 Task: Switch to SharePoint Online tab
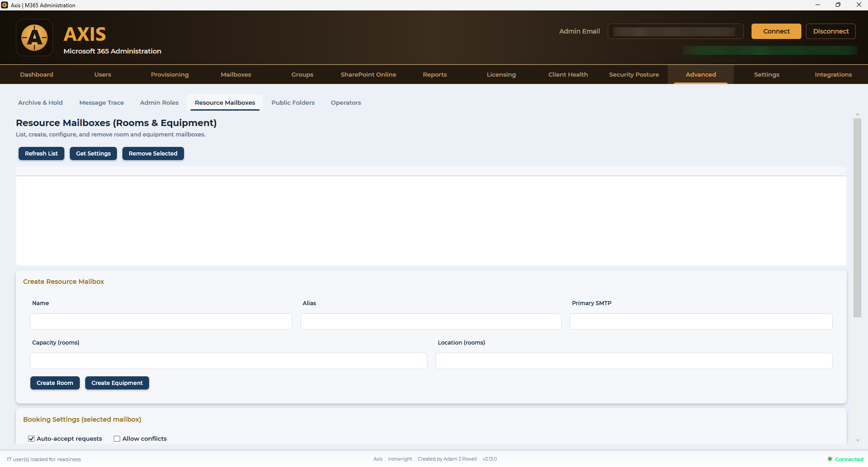(369, 74)
